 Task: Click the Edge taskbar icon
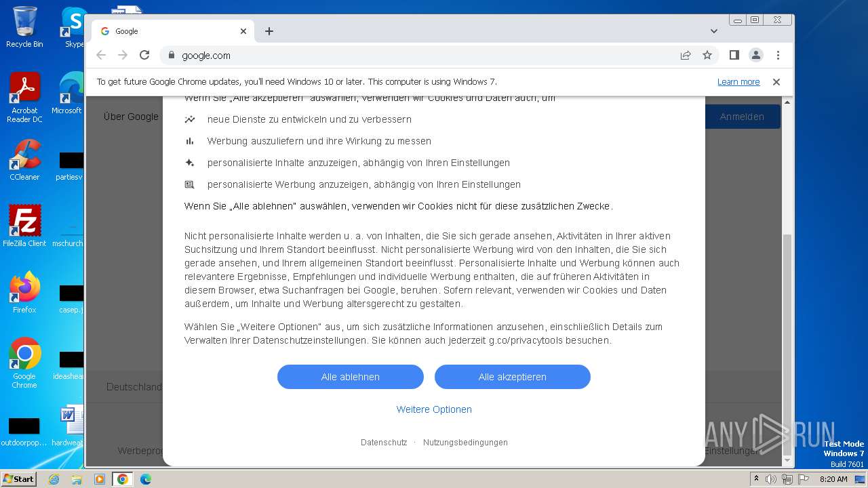tap(146, 479)
